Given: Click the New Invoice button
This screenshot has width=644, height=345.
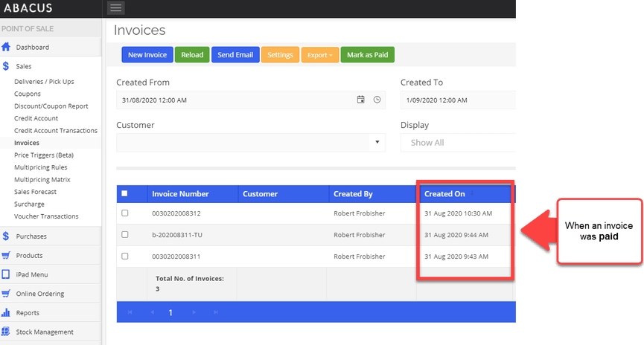Looking at the screenshot, I should (x=147, y=55).
